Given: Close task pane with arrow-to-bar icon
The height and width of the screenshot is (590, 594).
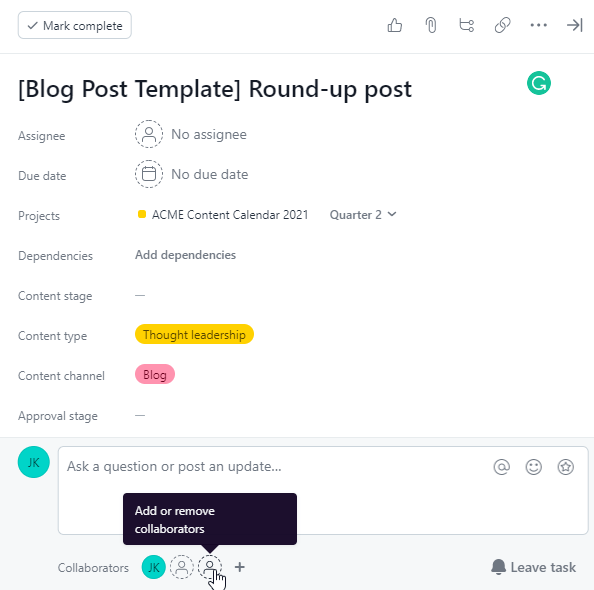Looking at the screenshot, I should [x=574, y=25].
